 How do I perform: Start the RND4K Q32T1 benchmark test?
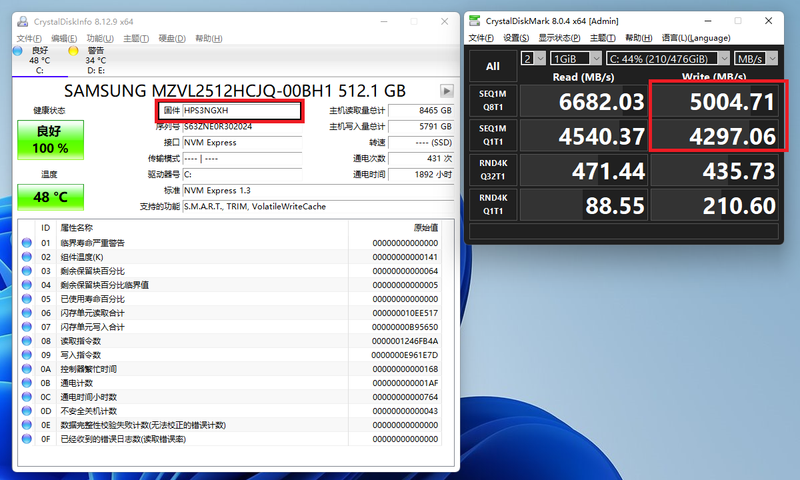493,171
